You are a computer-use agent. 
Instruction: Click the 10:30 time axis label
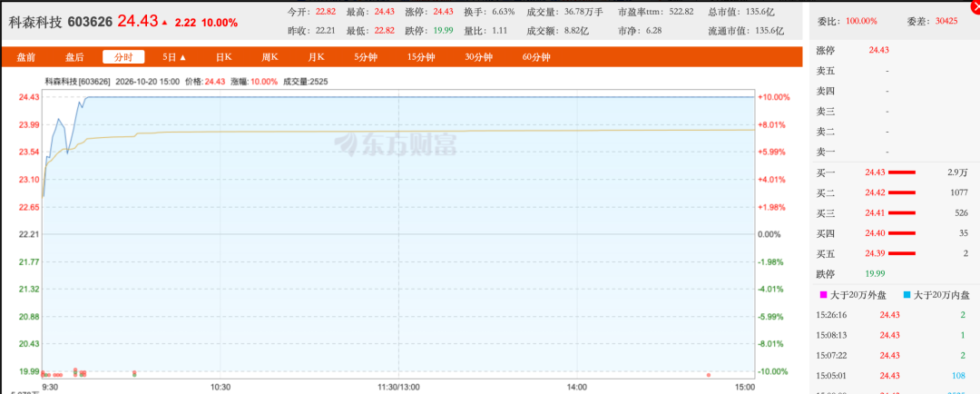(220, 387)
